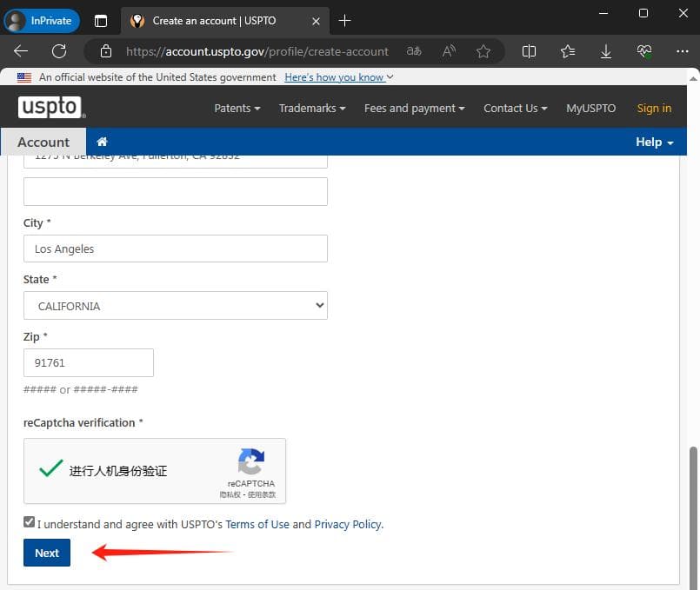Screen dimensions: 700x590
Task: Select the Account tab
Action: [43, 142]
